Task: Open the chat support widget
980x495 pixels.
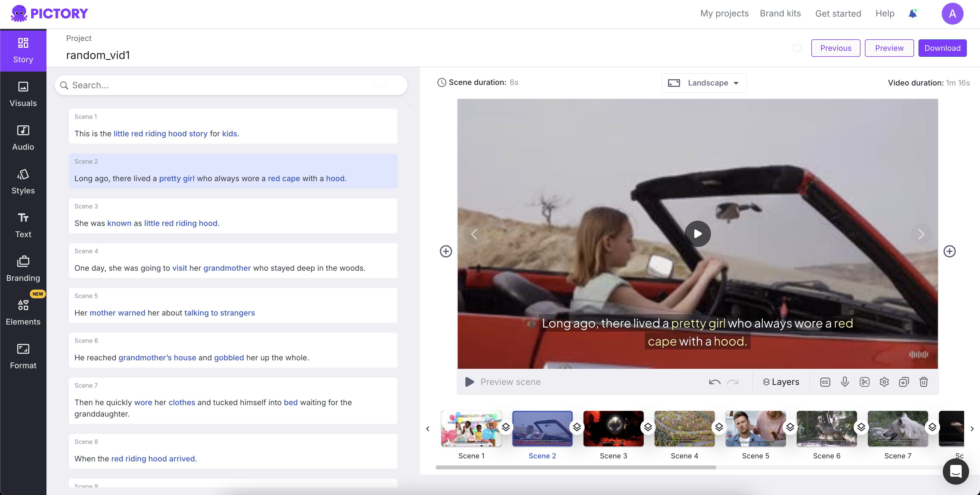Action: point(956,472)
